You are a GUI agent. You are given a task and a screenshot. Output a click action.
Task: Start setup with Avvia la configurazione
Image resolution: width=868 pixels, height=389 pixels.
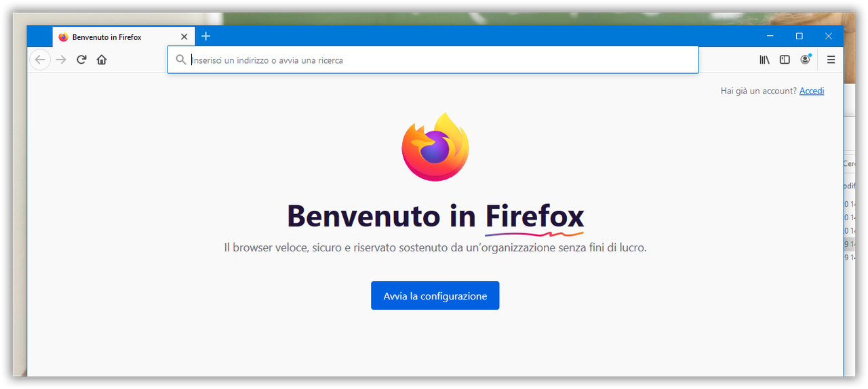click(435, 295)
